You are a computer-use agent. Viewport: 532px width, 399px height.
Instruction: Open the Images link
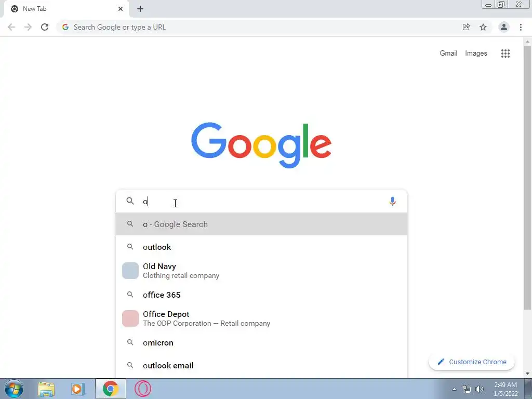[x=476, y=54]
